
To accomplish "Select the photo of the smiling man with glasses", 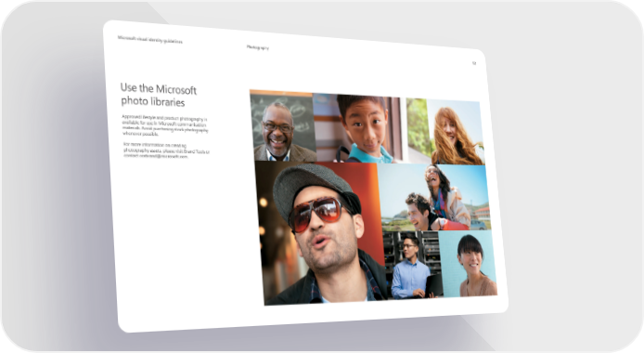I will [283, 126].
